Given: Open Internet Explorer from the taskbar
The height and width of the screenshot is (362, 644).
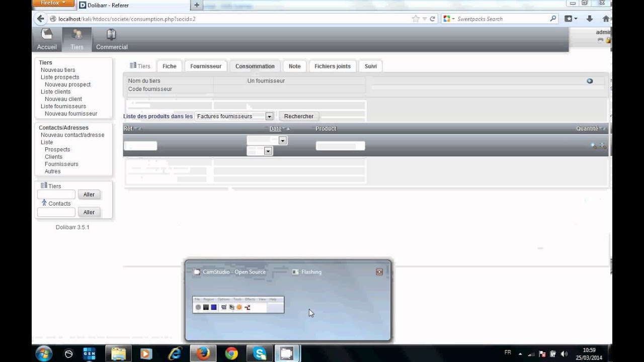Looking at the screenshot, I should coord(175,353).
